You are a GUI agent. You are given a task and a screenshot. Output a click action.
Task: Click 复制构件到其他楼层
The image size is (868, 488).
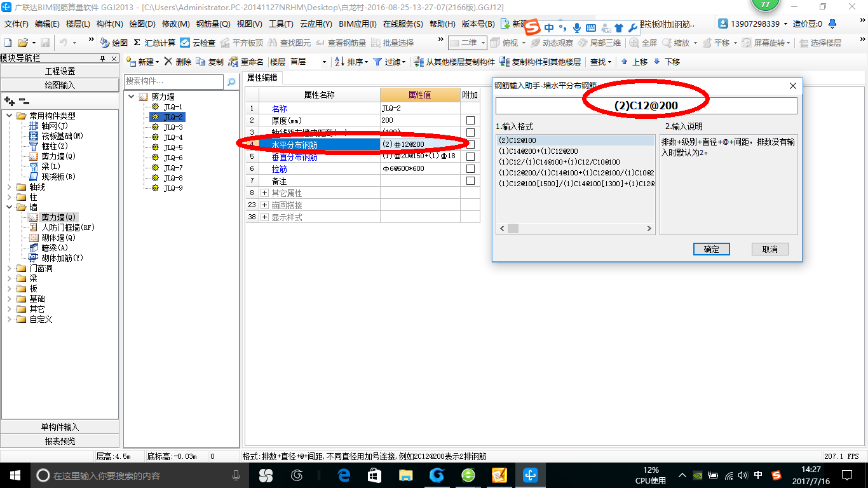(x=540, y=62)
